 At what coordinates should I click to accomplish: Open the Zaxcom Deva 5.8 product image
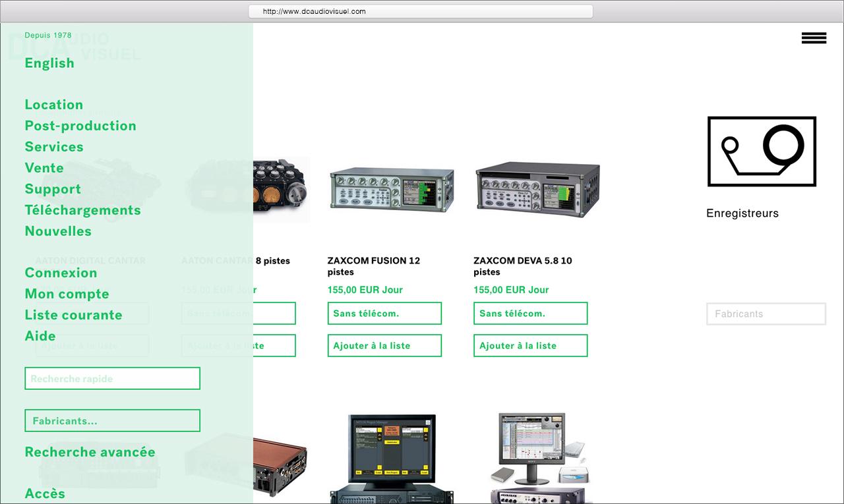[x=537, y=189]
